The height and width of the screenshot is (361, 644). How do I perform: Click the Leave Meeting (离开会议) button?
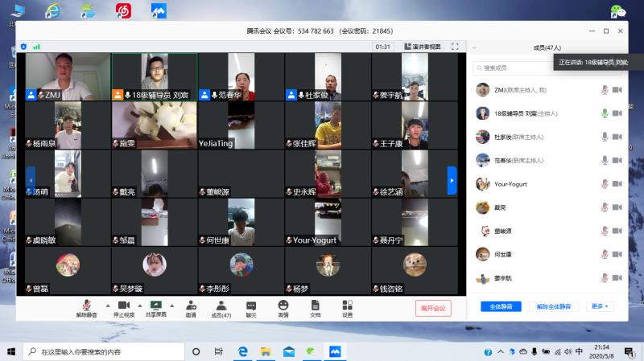click(434, 308)
